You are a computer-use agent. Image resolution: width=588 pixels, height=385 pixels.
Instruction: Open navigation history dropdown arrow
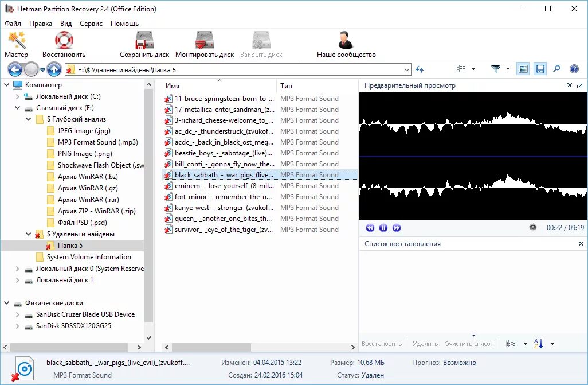pyautogui.click(x=42, y=70)
